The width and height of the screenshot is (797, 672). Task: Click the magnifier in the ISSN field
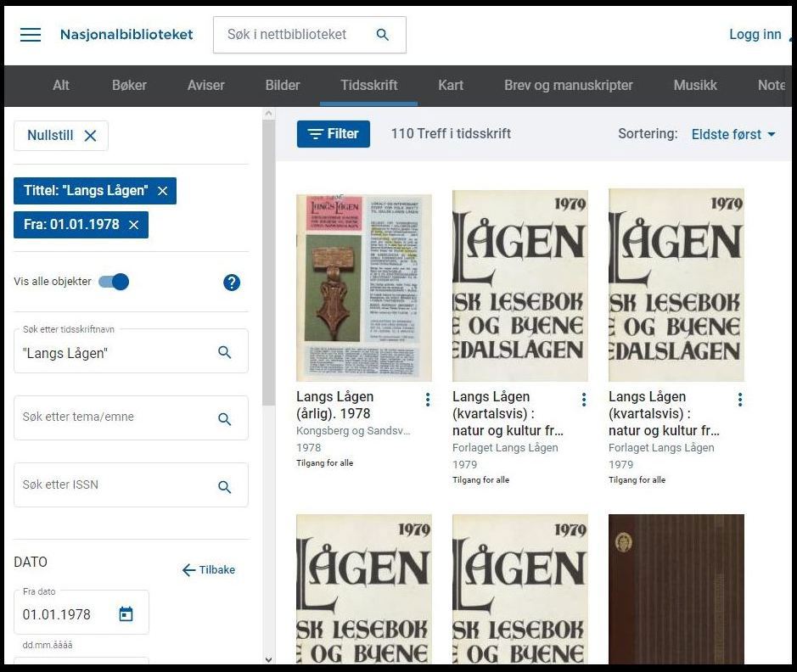pyautogui.click(x=225, y=487)
